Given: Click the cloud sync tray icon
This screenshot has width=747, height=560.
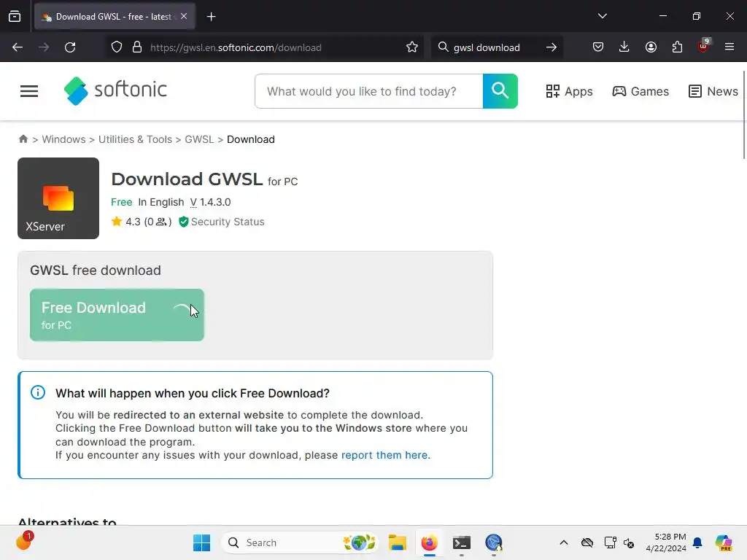Looking at the screenshot, I should tap(587, 542).
